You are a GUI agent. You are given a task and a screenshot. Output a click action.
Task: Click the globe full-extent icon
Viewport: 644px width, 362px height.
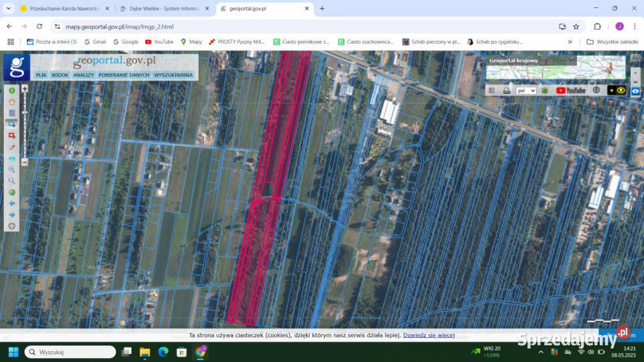point(11,192)
